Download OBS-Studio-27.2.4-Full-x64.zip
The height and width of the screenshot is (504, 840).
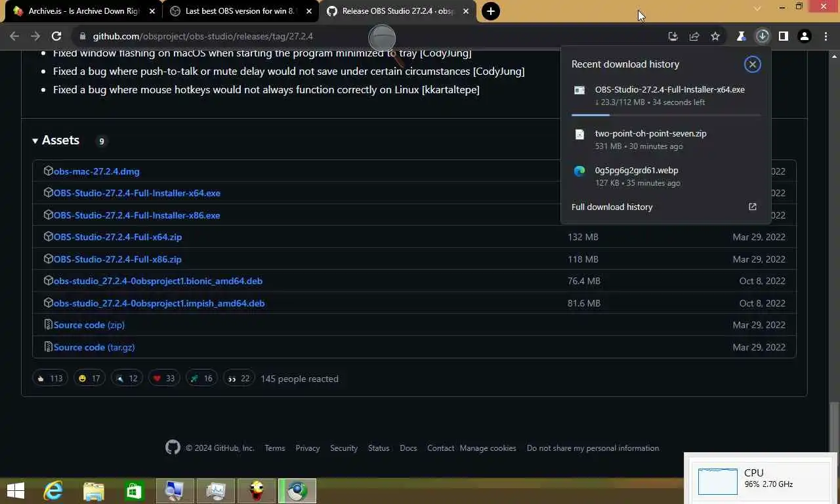(x=117, y=237)
